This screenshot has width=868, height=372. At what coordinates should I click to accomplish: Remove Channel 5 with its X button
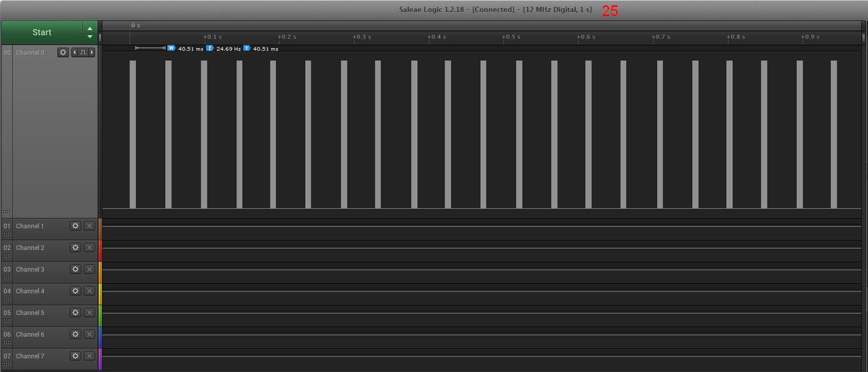pos(89,313)
